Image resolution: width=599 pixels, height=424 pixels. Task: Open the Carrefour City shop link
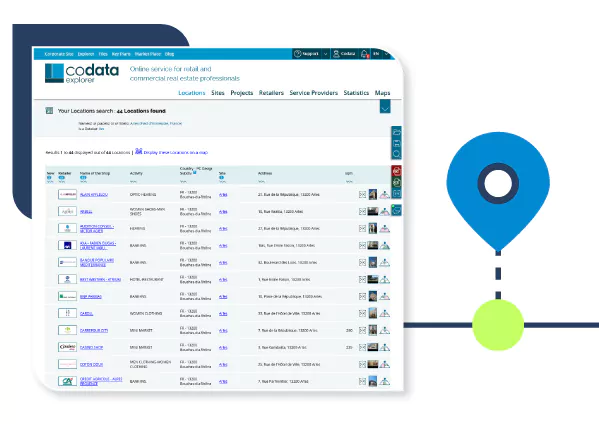coord(94,330)
